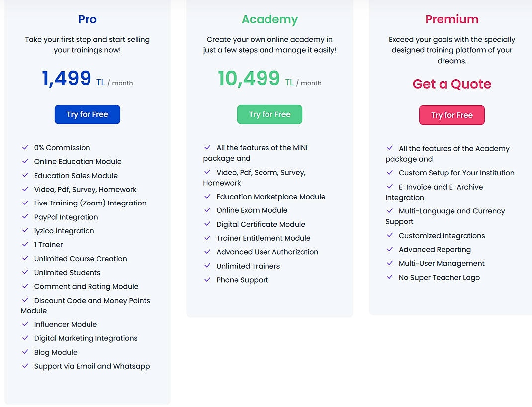532x407 pixels.
Task: Select the Pro plan heading
Action: pos(87,19)
